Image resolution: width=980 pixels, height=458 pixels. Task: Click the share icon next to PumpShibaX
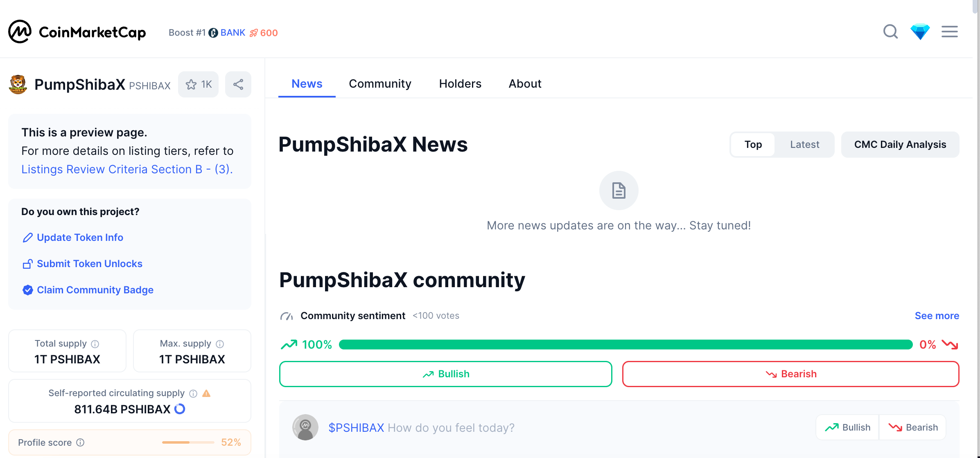[x=238, y=84]
